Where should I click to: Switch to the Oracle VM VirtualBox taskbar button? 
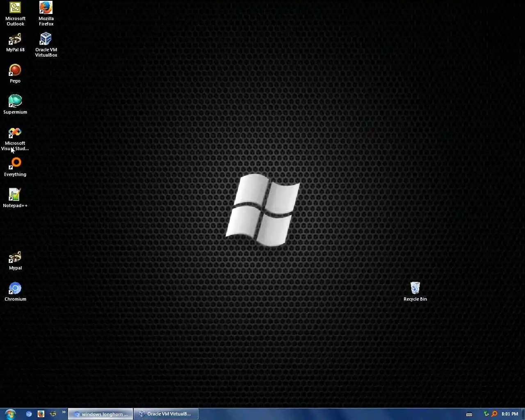point(166,414)
